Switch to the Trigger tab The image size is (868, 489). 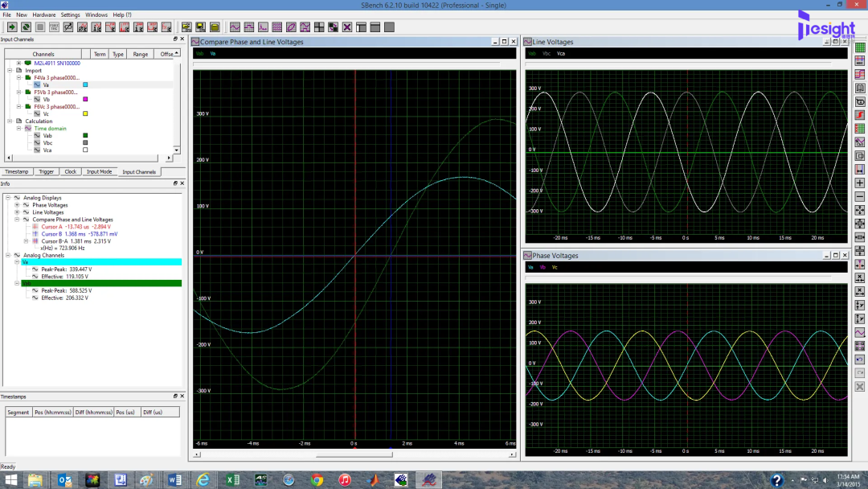click(x=47, y=171)
